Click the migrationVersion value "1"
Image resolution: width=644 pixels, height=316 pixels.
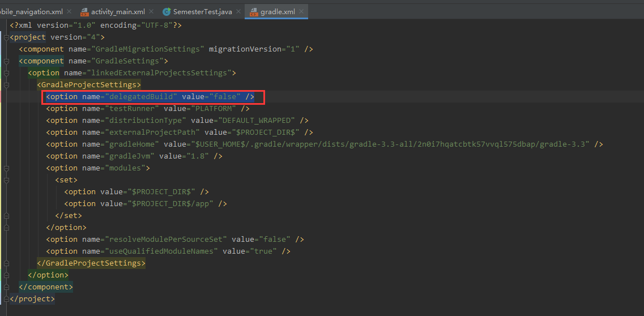pos(293,49)
